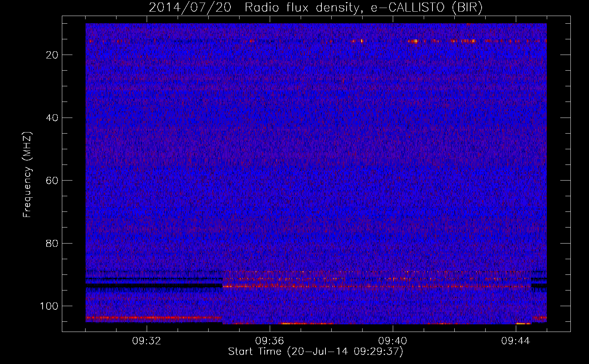Click the 'Start Time (20-Jul-14 09:29:37)' label
The image size is (589, 364).
pyautogui.click(x=316, y=352)
